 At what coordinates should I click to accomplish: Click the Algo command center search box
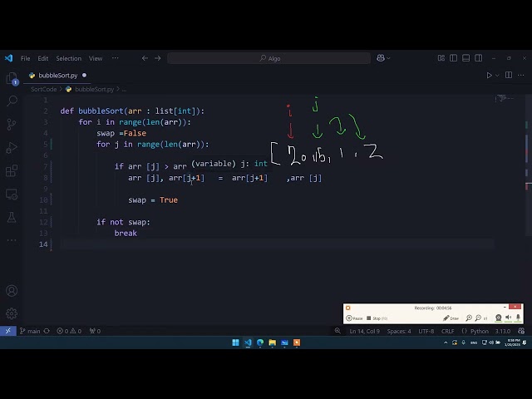click(268, 58)
